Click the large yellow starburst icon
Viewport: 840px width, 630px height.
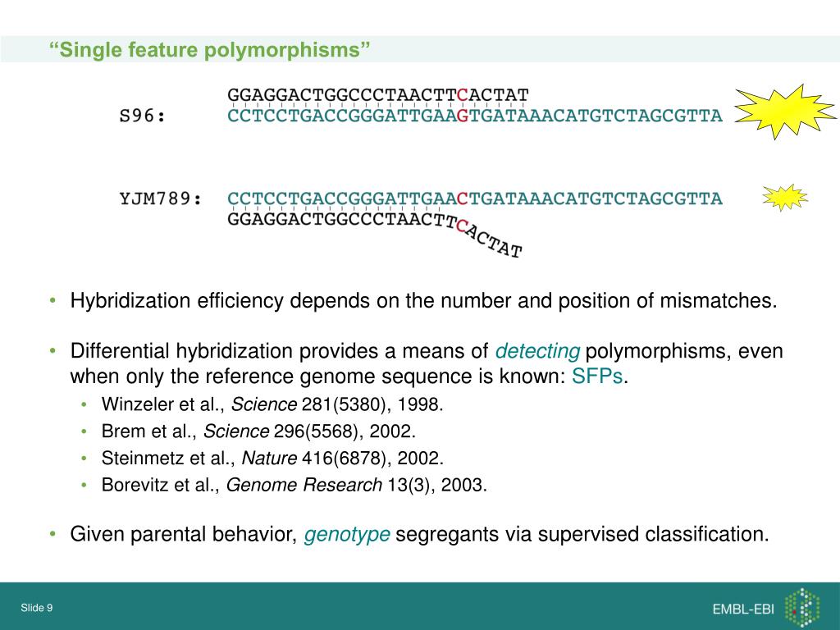pos(784,112)
